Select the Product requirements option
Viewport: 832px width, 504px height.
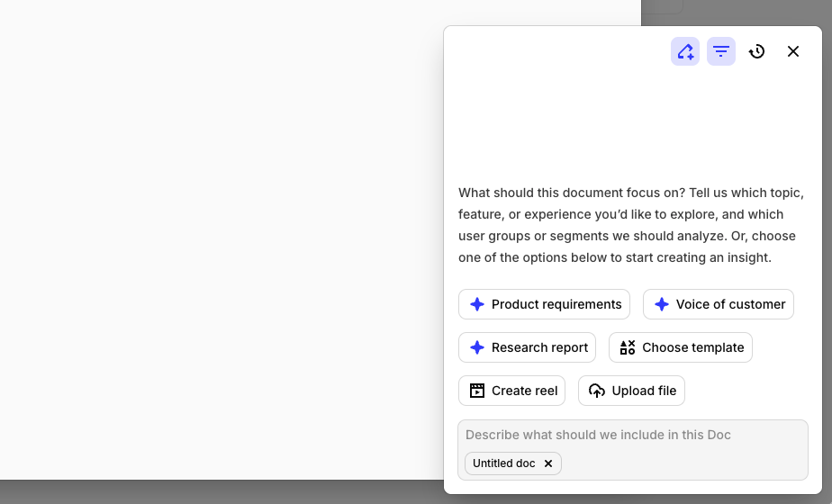click(x=545, y=304)
